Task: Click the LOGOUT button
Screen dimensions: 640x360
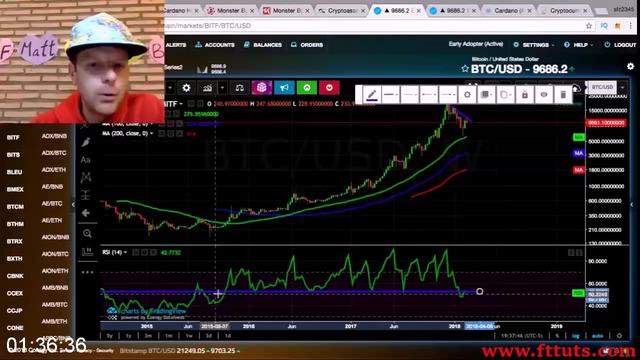Action: [x=621, y=45]
